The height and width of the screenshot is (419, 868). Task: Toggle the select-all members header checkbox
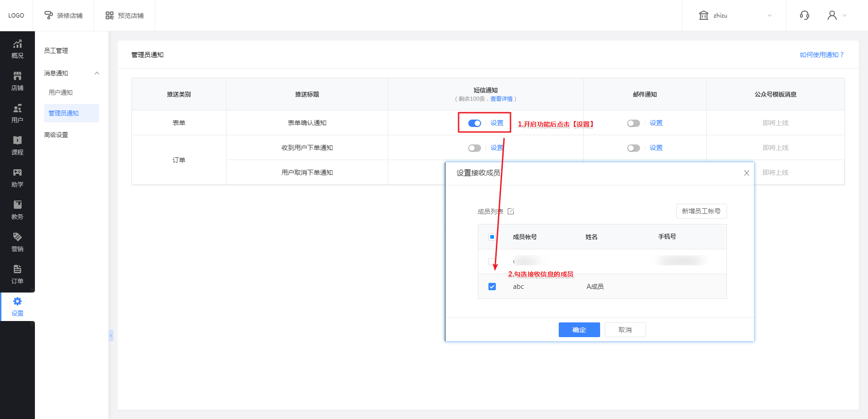492,237
